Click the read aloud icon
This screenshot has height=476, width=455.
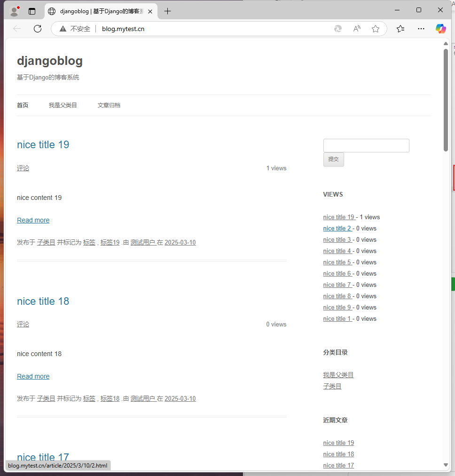coord(357,29)
